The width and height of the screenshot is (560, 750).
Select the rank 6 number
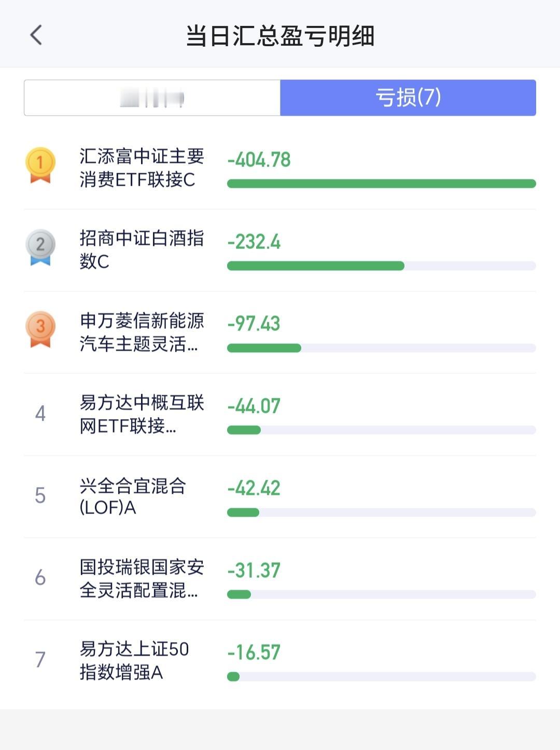point(40,577)
